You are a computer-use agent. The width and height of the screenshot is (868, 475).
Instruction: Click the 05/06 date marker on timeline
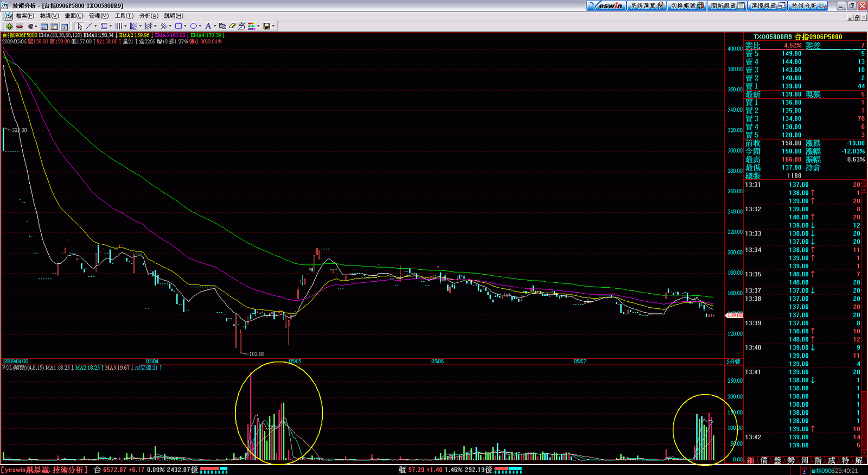coord(437,362)
